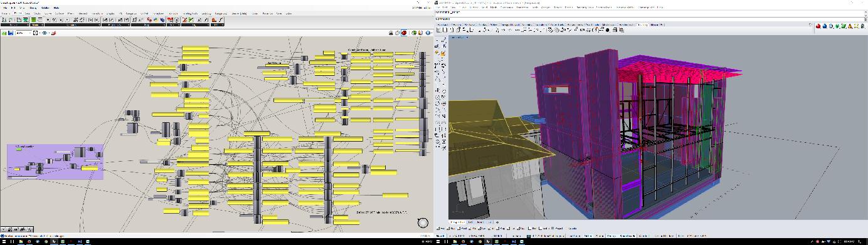Open the layer selector in Rhino status bar
The width and height of the screenshot is (868, 245).
[547, 236]
